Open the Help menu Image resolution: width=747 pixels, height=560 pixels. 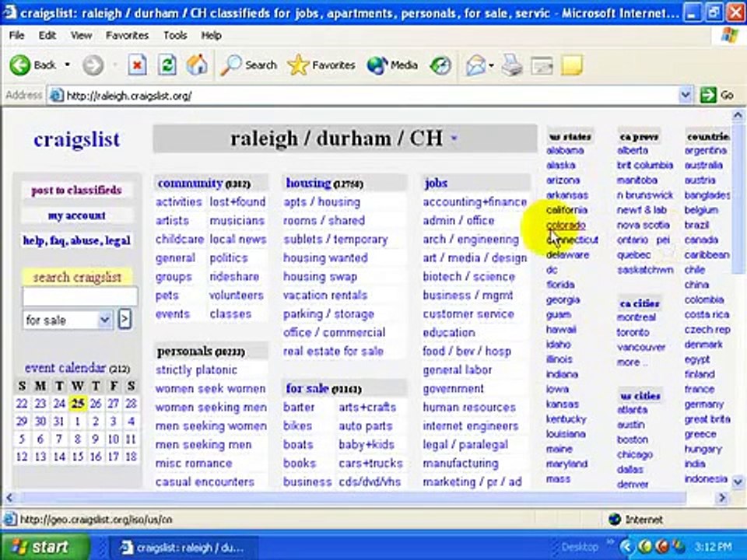[211, 35]
